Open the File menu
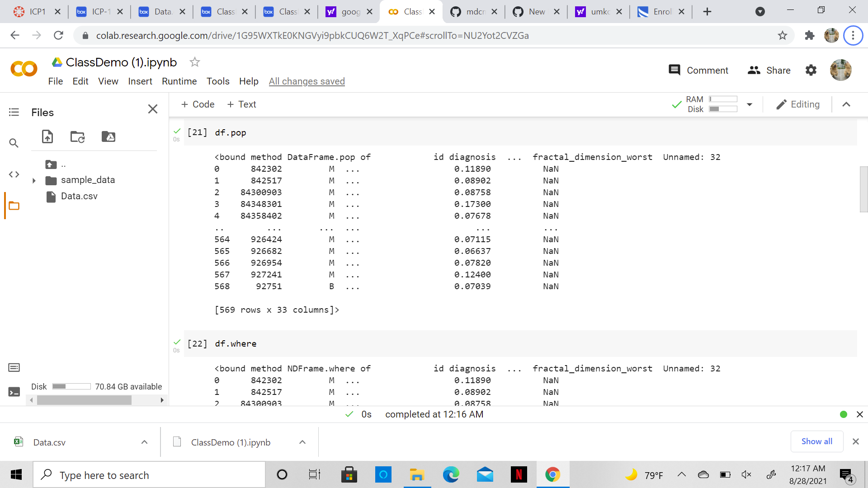The image size is (868, 488). 56,81
